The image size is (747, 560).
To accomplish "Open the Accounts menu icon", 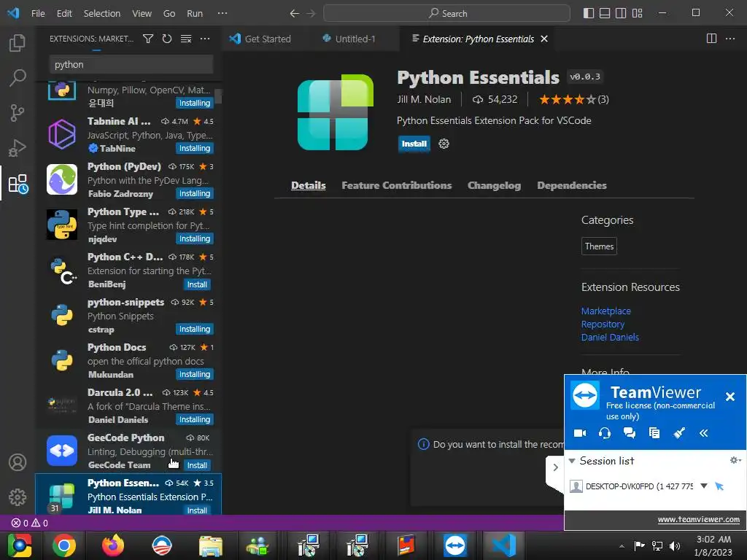I will coord(18,462).
